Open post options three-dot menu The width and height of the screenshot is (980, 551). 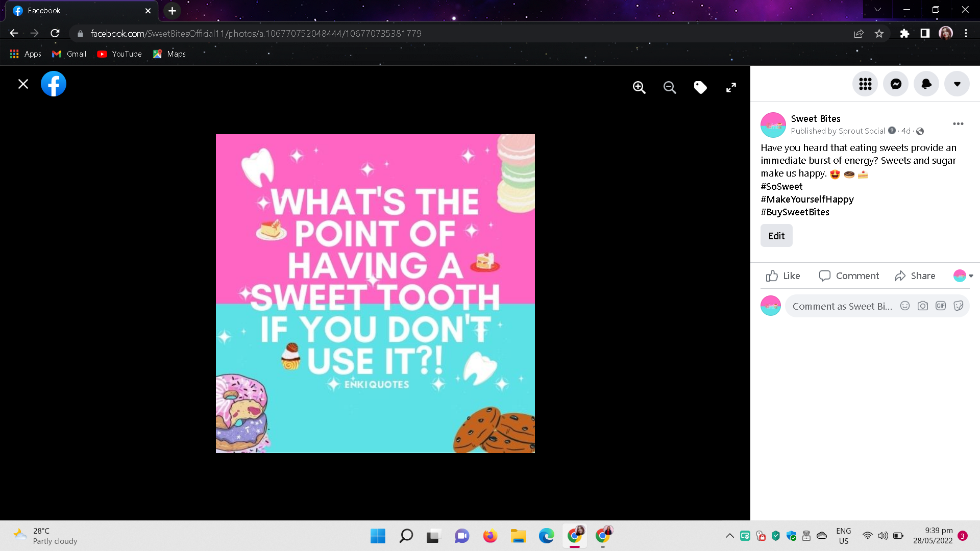(x=958, y=124)
